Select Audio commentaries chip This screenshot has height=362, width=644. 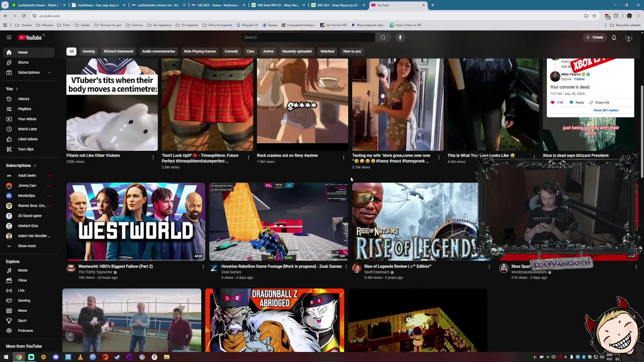(158, 51)
